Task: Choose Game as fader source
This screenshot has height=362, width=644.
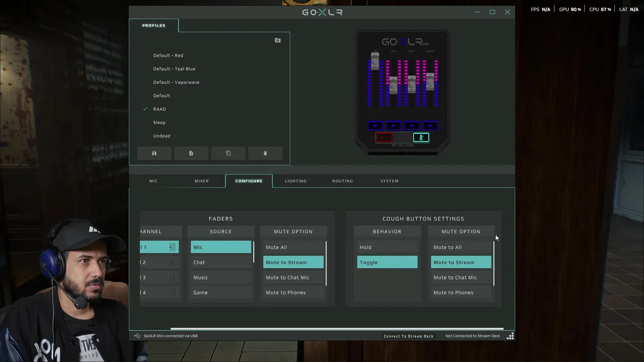Action: coord(221,292)
